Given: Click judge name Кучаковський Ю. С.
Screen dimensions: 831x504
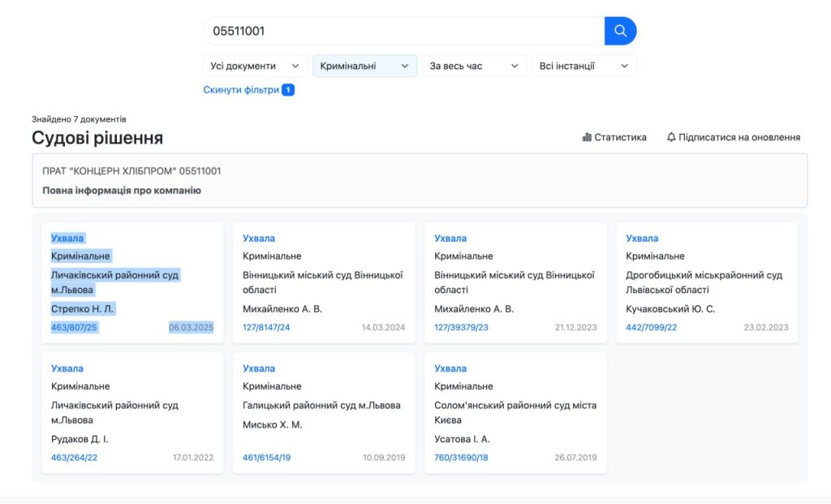Looking at the screenshot, I should (x=670, y=309).
